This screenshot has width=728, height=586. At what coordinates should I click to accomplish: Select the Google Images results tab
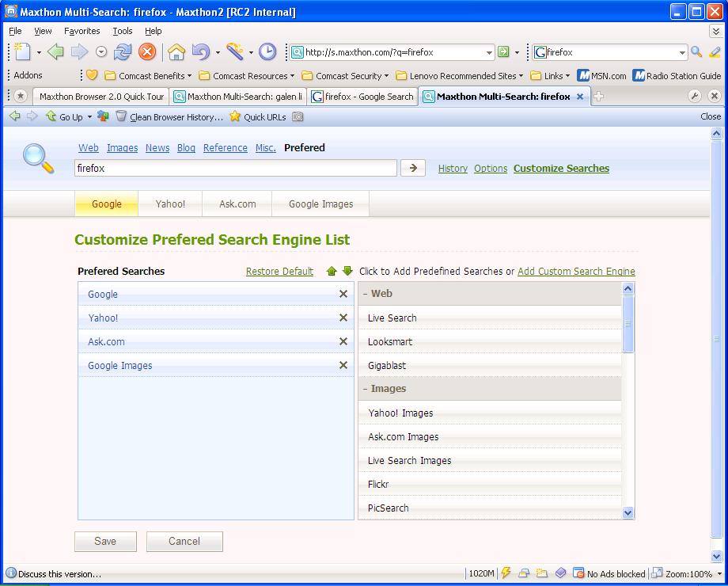click(x=320, y=204)
